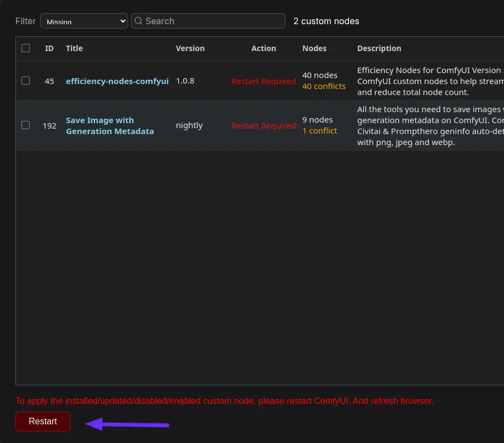
Task: Open Save Image with Generation Metadata link
Action: pos(110,126)
